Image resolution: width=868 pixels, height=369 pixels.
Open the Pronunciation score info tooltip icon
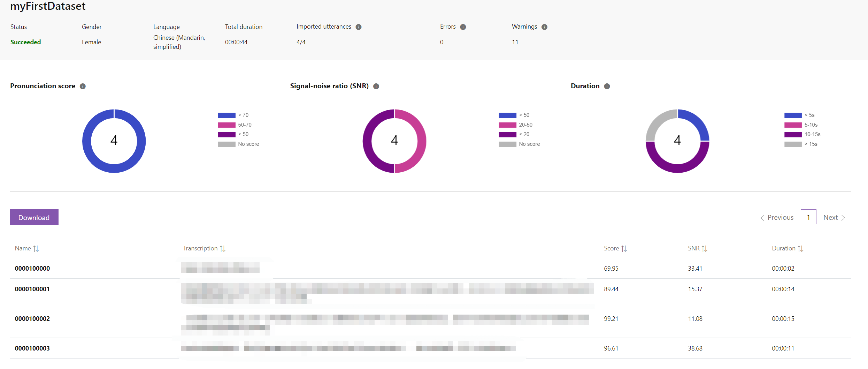pos(83,86)
